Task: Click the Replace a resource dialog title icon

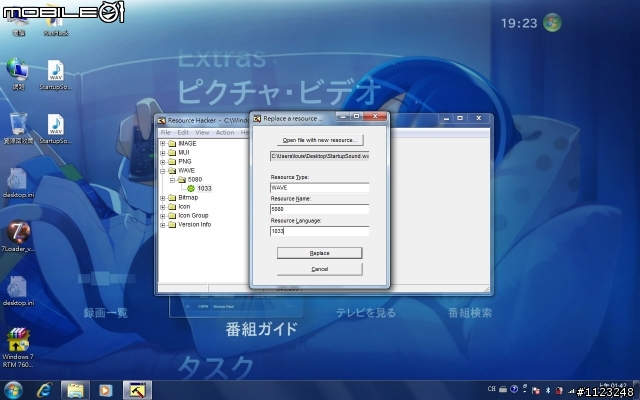Action: (x=257, y=119)
